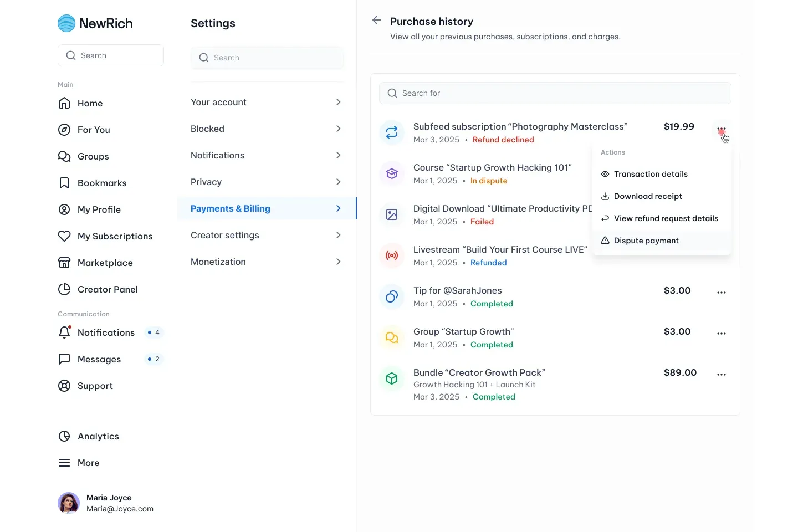Click the Tip for @SarahJones coins icon
This screenshot has width=798, height=532.
[x=392, y=296]
